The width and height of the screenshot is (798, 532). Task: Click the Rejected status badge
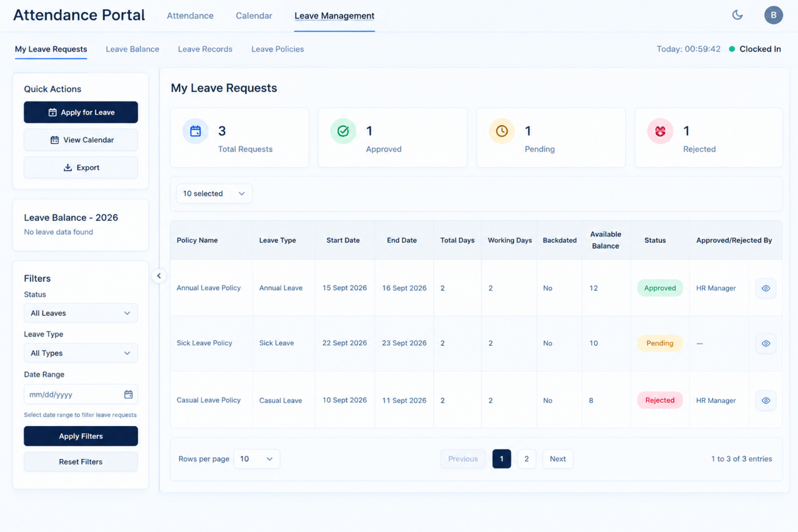coord(660,400)
